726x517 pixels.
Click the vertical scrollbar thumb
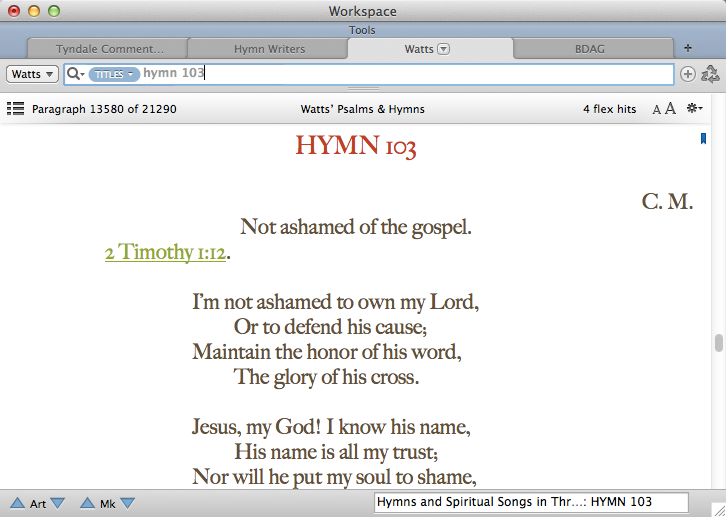[718, 343]
